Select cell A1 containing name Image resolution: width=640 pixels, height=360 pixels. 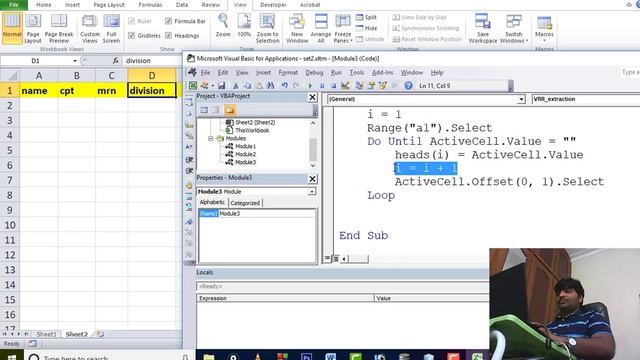pyautogui.click(x=39, y=91)
